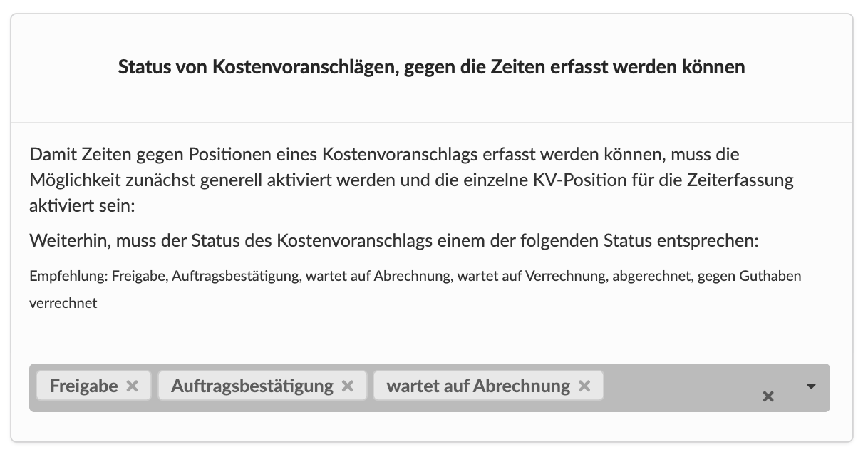Clear all selected statuses with the x
The width and height of the screenshot is (868, 452).
tap(768, 396)
